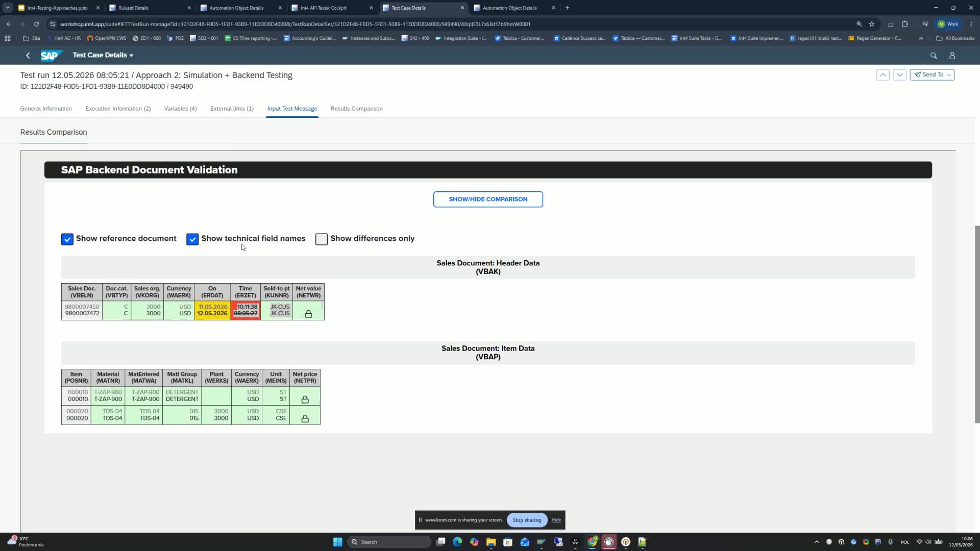Click lock icon in Net value (NETWR) cell

point(308,314)
